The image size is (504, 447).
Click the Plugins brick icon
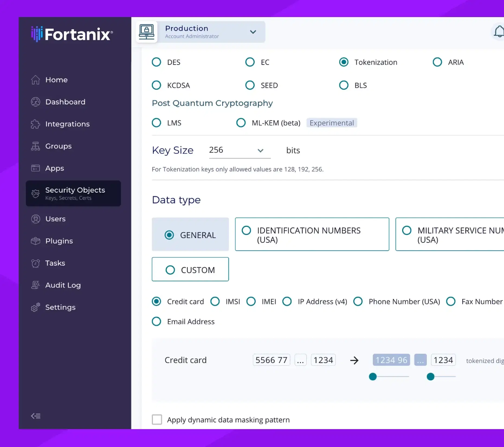click(35, 241)
